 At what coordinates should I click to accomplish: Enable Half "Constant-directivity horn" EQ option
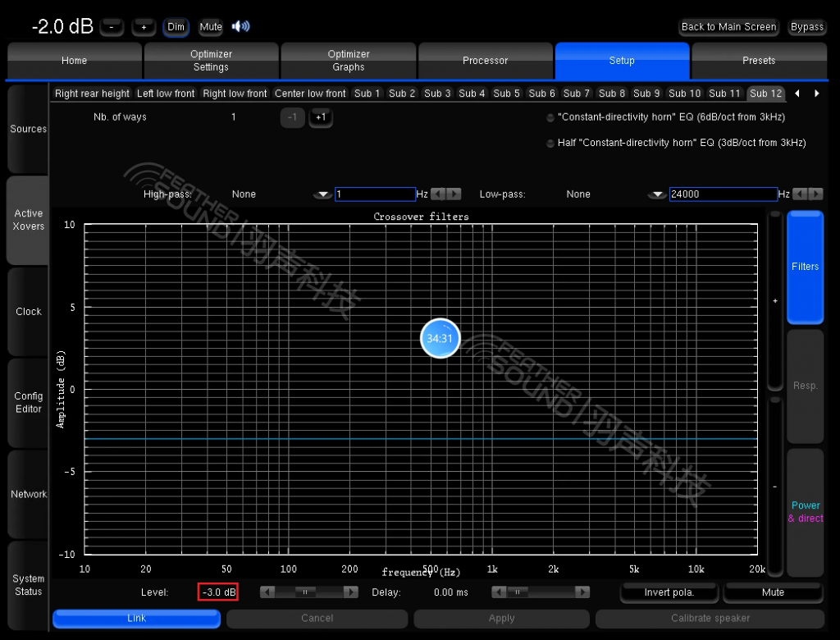550,143
